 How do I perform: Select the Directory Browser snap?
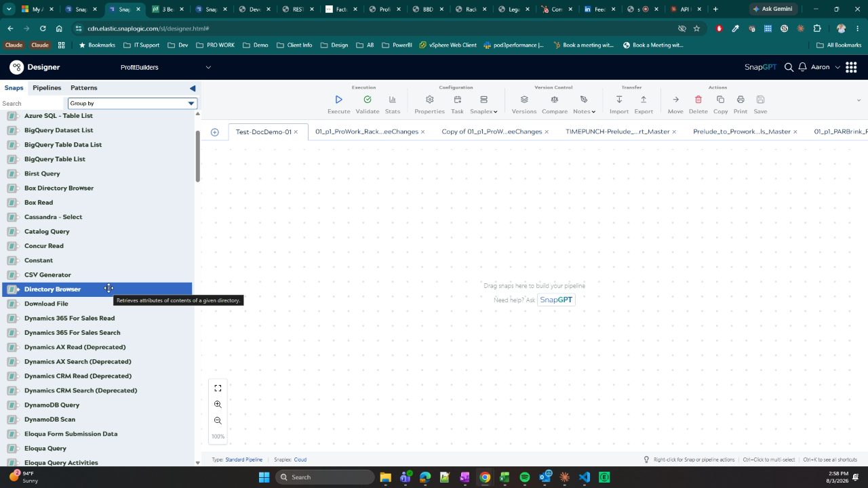[x=97, y=289]
